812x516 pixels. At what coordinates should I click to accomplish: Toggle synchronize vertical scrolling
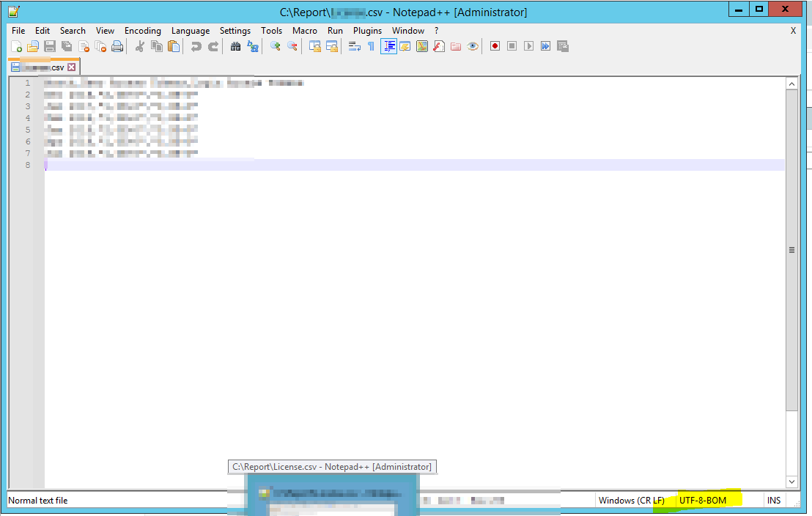coord(314,47)
